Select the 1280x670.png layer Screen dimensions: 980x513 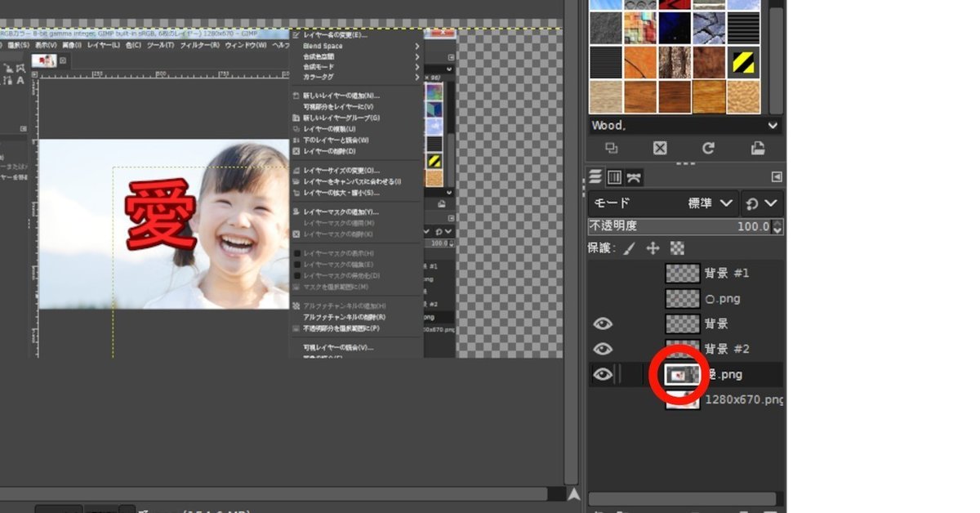coord(739,400)
